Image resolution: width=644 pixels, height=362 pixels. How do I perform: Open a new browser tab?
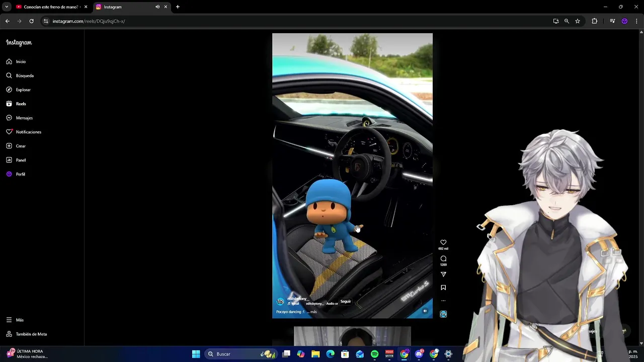pos(178,7)
